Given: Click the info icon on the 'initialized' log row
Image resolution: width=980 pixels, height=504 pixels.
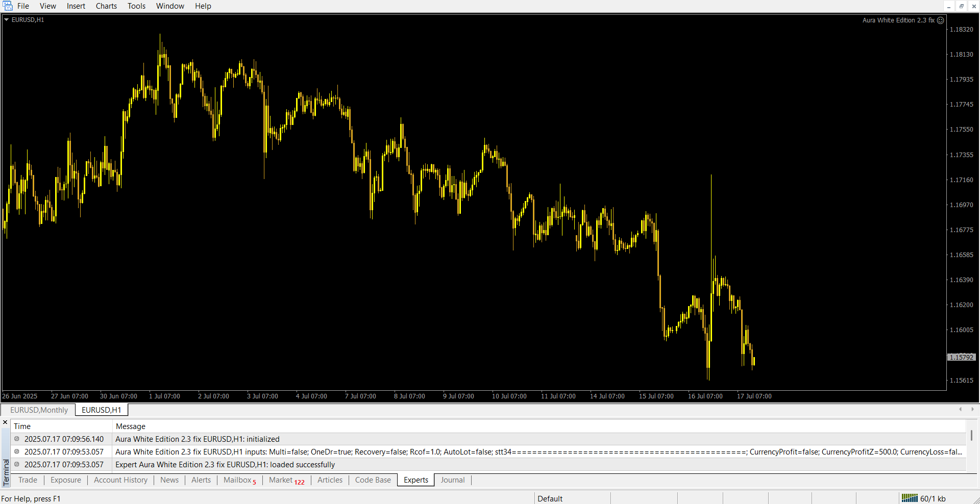Looking at the screenshot, I should pos(17,439).
